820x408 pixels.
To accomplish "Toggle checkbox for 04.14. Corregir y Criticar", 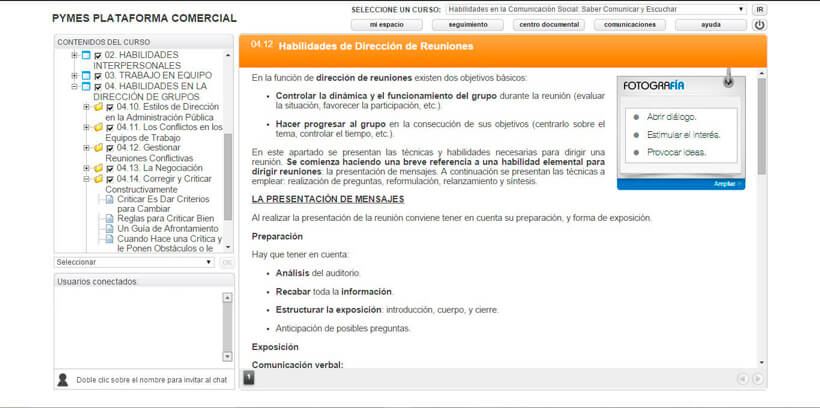I will (x=110, y=179).
